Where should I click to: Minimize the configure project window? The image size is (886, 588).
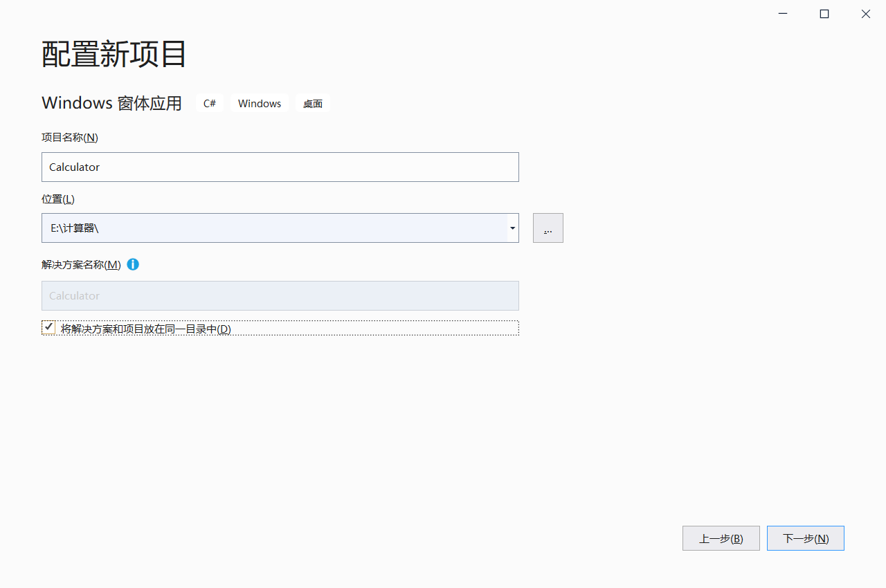pos(782,13)
